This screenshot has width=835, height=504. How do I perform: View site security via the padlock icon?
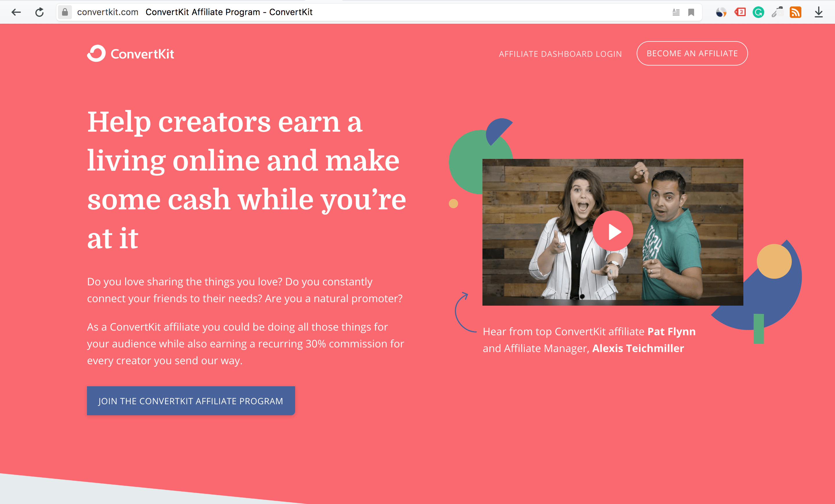65,12
